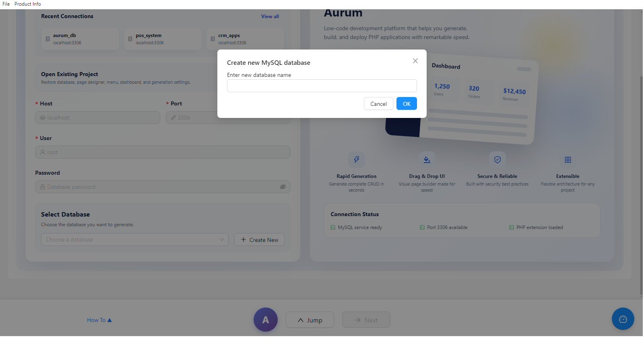The height and width of the screenshot is (351, 644).
Task: Click the host globe icon
Action: pos(43,118)
